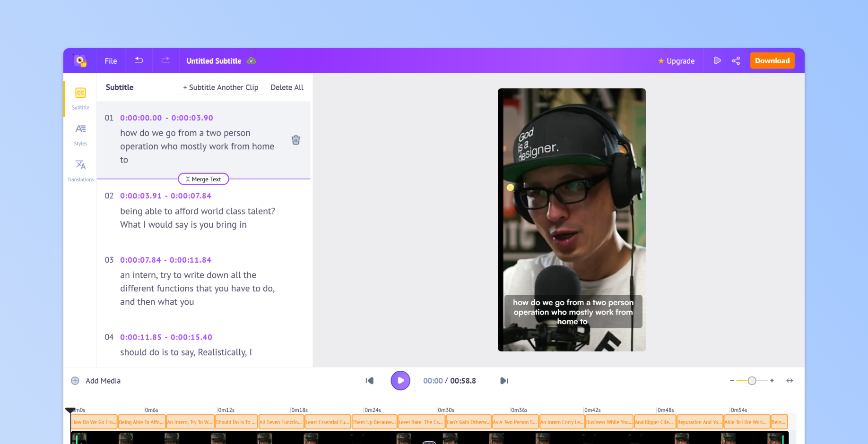Select timeline clip 'Bein...'

779,422
